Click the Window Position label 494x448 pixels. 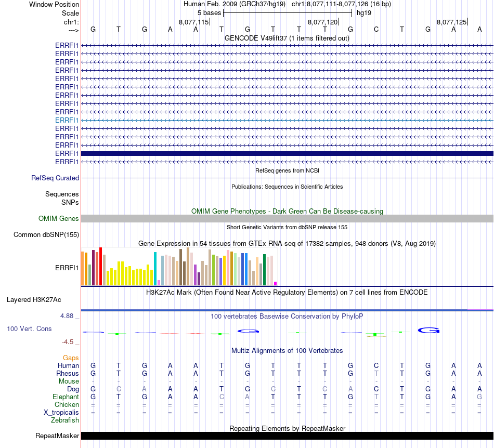coord(54,4)
